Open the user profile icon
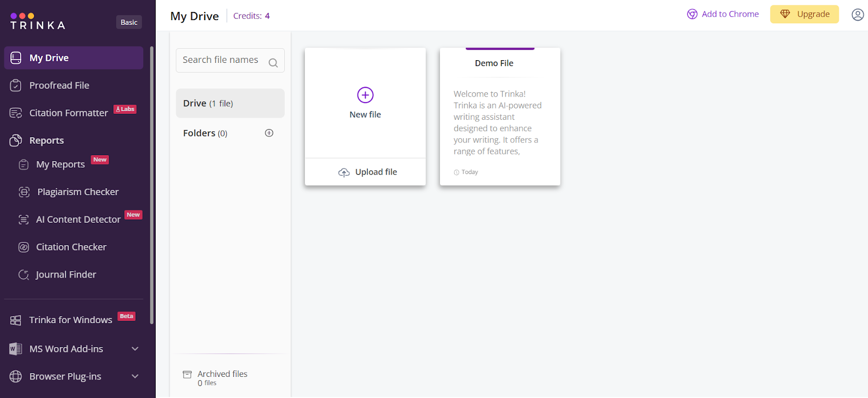 click(x=858, y=15)
